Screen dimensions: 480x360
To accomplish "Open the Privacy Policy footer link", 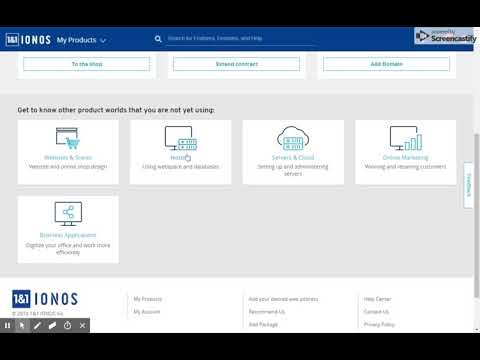I will point(379,324).
